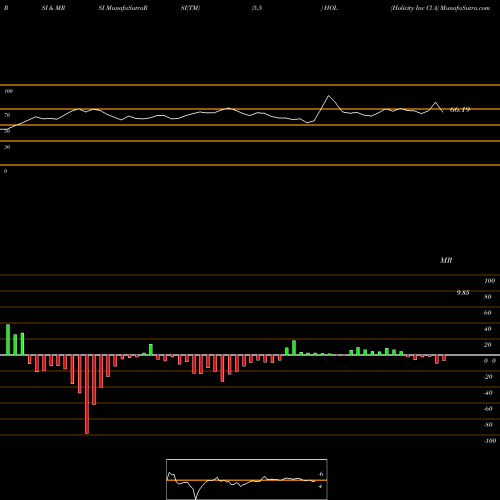The image size is (500, 500).
Task: Click the -80 label on MR axis
Action: click(488, 425)
